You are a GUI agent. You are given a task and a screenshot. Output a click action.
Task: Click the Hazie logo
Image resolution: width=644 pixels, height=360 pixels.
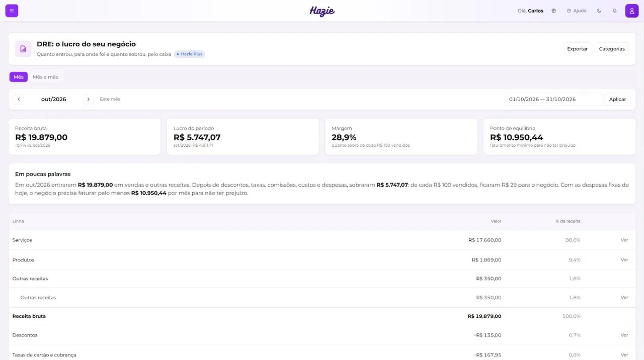point(322,11)
